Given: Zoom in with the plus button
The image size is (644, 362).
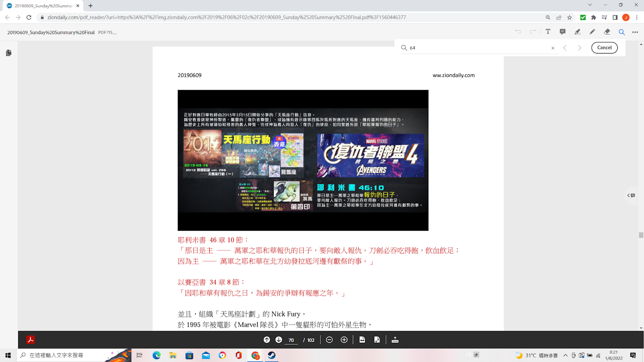Looking at the screenshot, I should 344,340.
